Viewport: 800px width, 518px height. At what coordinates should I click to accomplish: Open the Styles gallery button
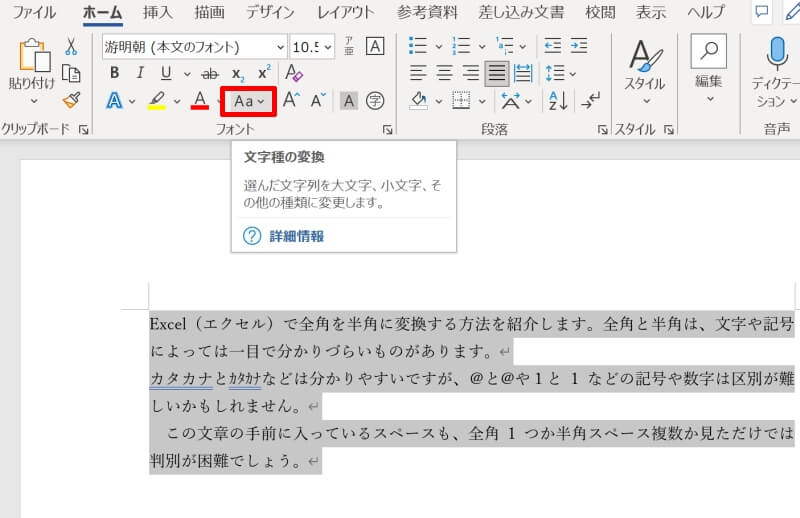pyautogui.click(x=645, y=71)
